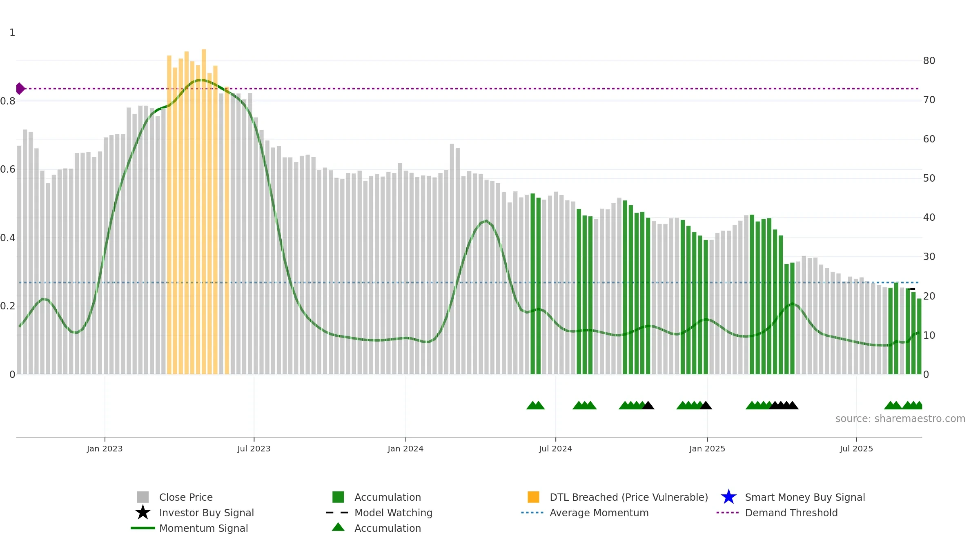Click the Jul 2025 axis label

856,449
